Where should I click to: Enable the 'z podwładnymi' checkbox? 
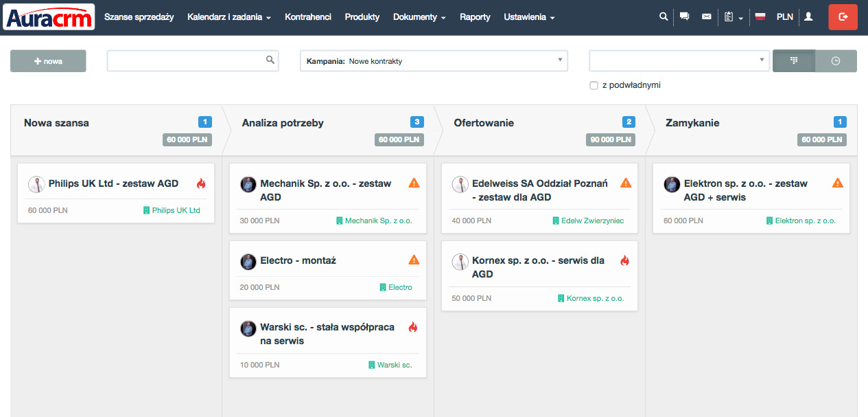[x=594, y=85]
